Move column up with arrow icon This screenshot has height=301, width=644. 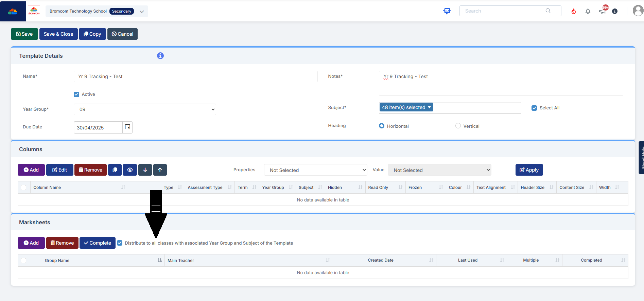tap(160, 170)
